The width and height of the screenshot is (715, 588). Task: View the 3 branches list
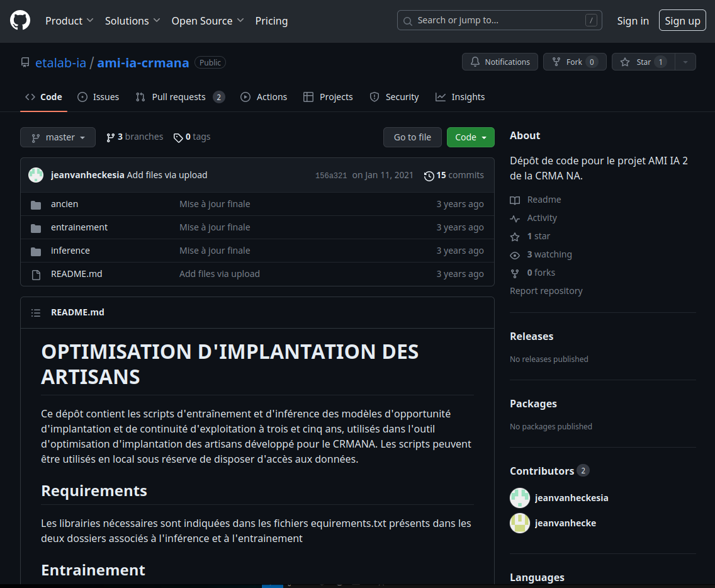click(135, 137)
